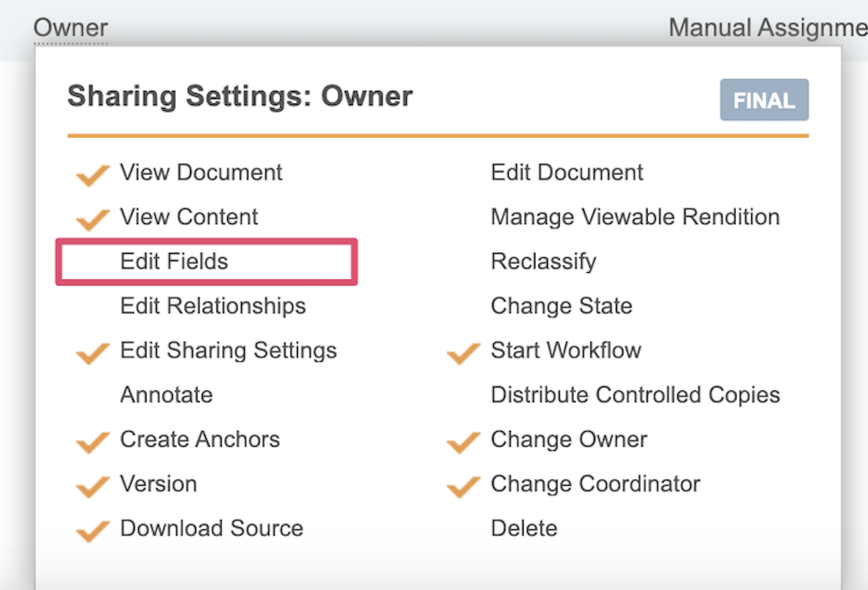Select the highlighted Edit Fields permission
The image size is (868, 590).
[174, 261]
